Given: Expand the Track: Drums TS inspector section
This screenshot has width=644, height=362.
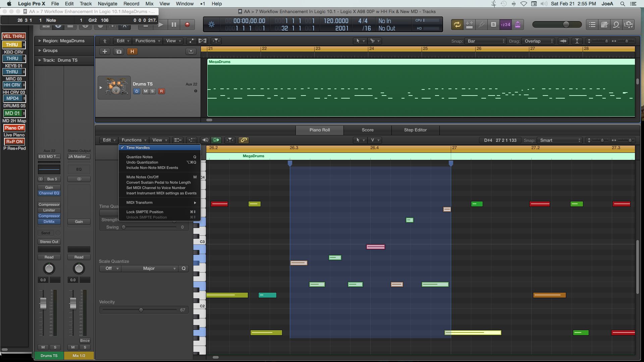Looking at the screenshot, I should [x=40, y=60].
